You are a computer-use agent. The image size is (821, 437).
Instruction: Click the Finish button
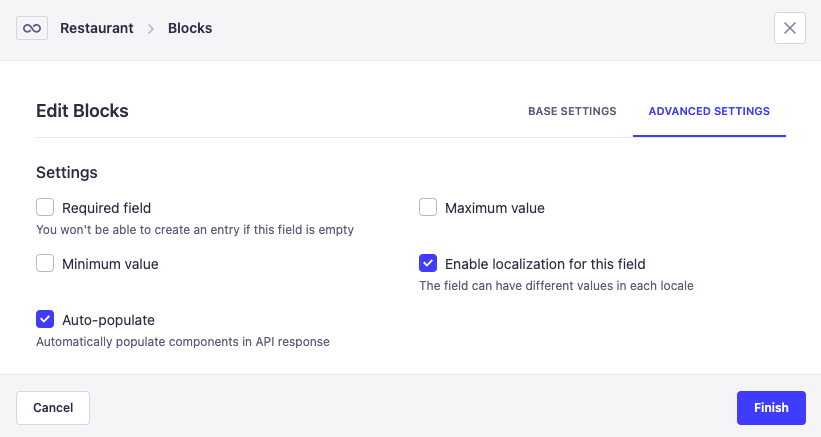pos(771,407)
